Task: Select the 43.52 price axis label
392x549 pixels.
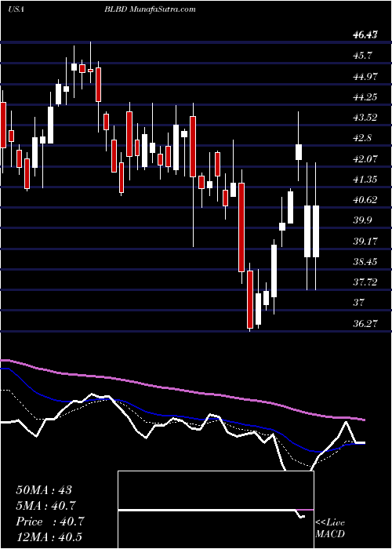Action: pyautogui.click(x=366, y=118)
